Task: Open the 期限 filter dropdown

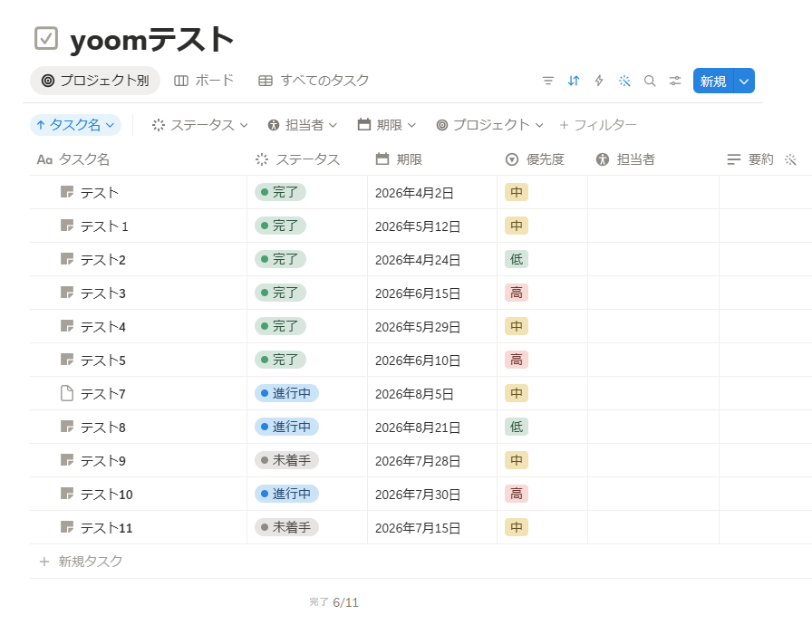Action: 387,125
